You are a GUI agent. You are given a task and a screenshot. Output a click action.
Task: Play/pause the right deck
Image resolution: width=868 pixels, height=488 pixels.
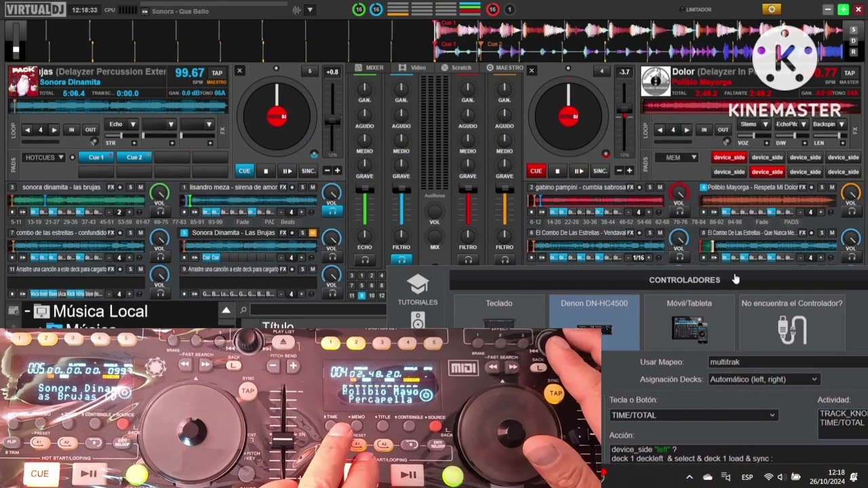point(578,171)
